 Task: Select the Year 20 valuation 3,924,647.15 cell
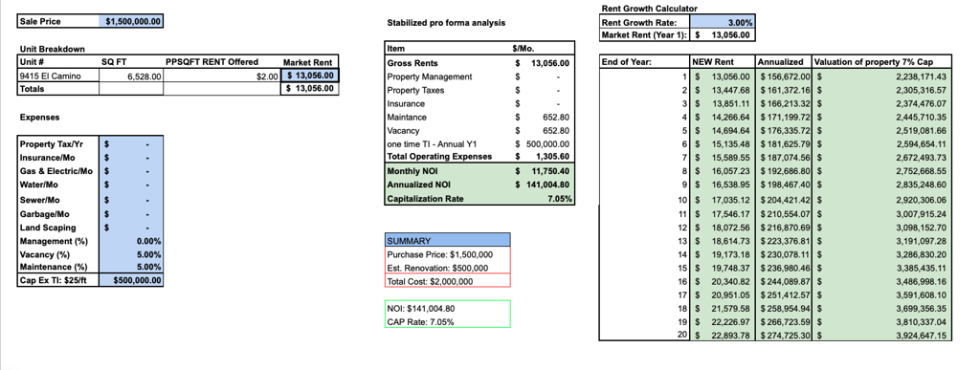coord(881,336)
